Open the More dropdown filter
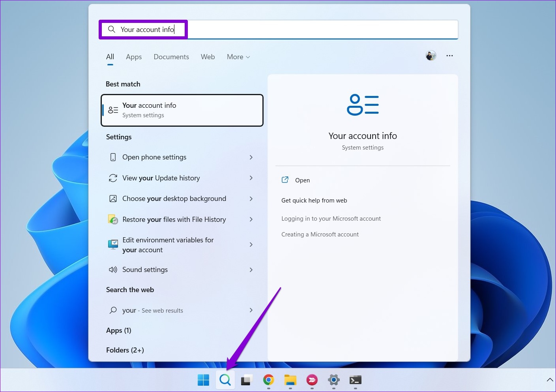This screenshot has height=392, width=556. (238, 57)
